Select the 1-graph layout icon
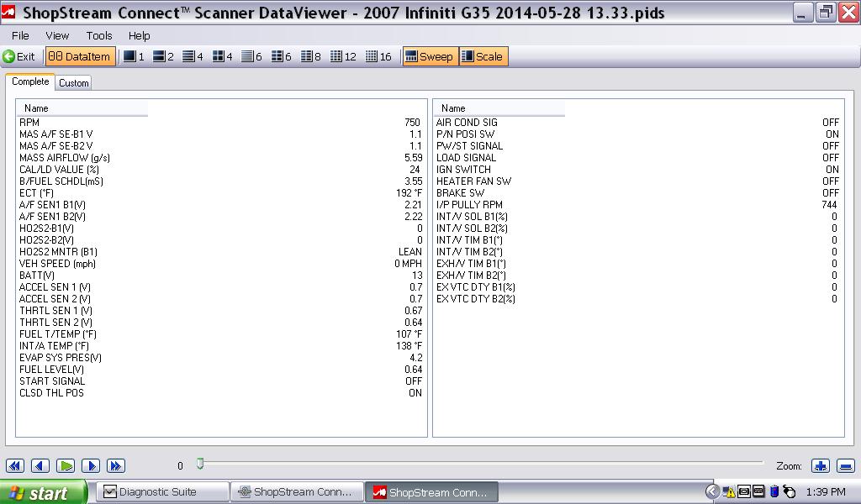 134,56
